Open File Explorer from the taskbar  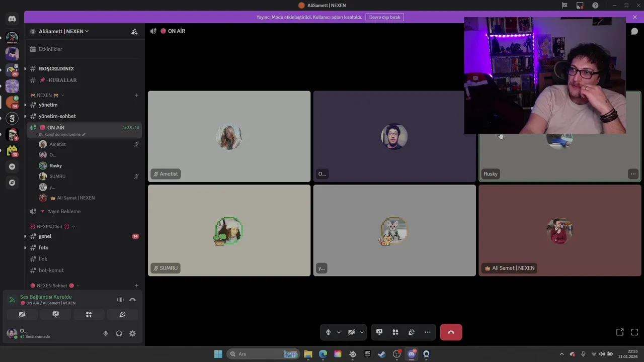pos(308,354)
